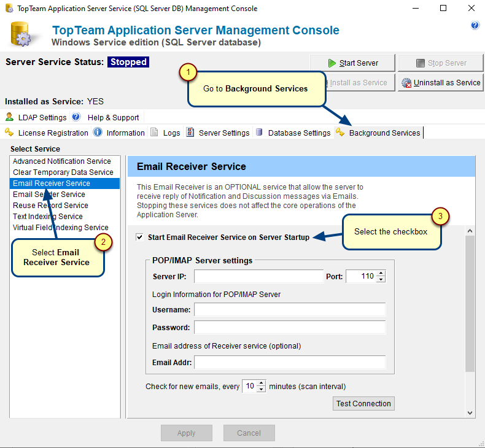The image size is (485, 448).
Task: Click the Help & Support question mark icon
Action: coord(76,117)
